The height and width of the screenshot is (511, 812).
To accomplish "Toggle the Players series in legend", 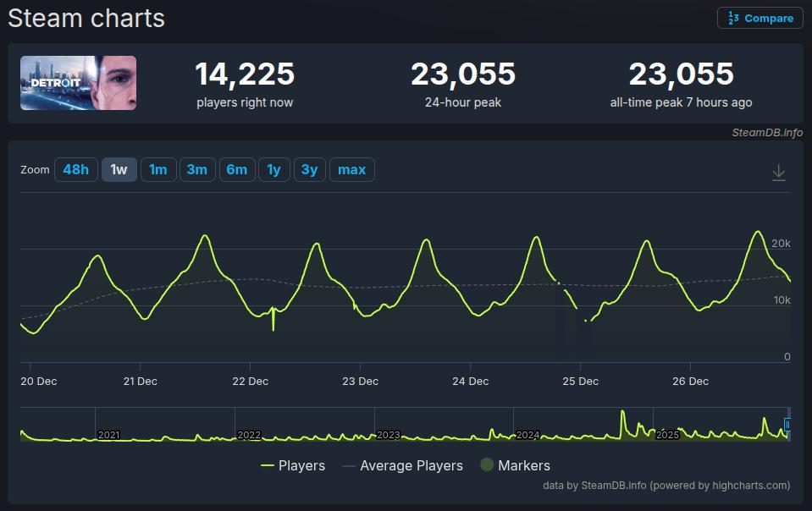I will 293,465.
